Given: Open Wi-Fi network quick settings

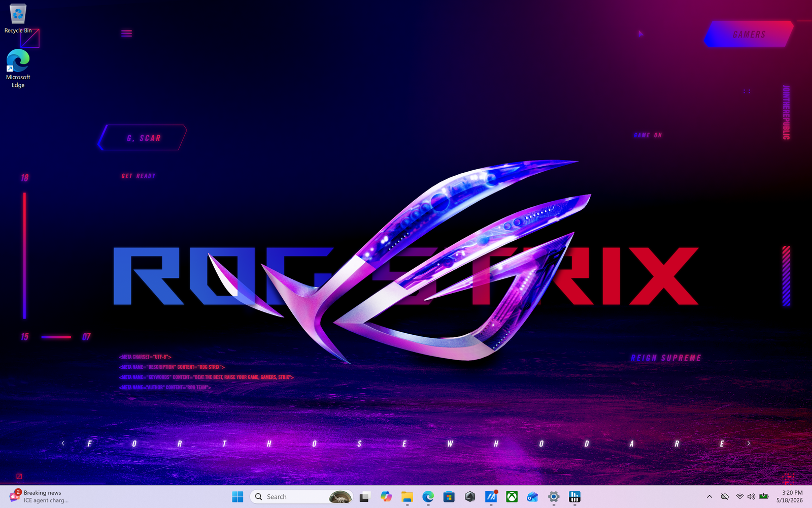Looking at the screenshot, I should 739,497.
